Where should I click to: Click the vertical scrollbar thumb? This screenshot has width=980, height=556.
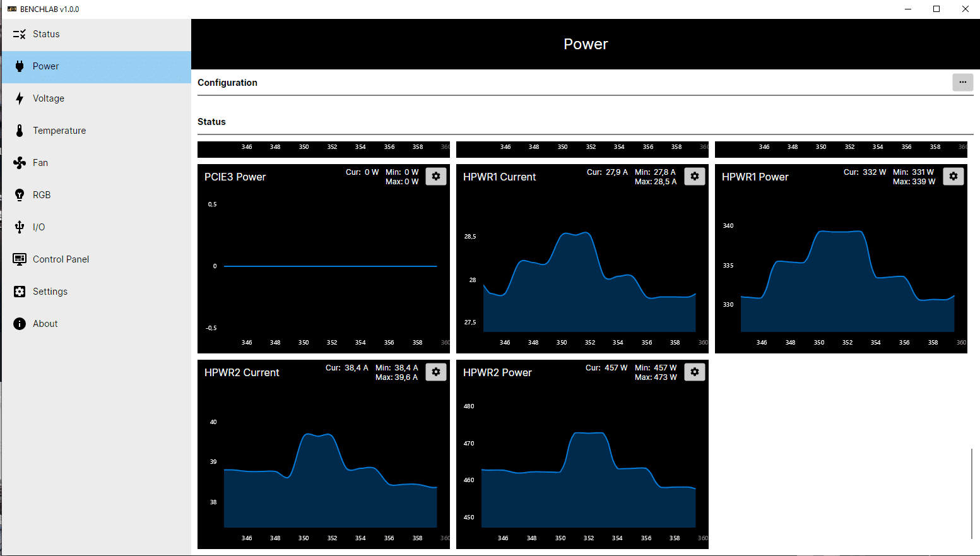tap(972, 494)
